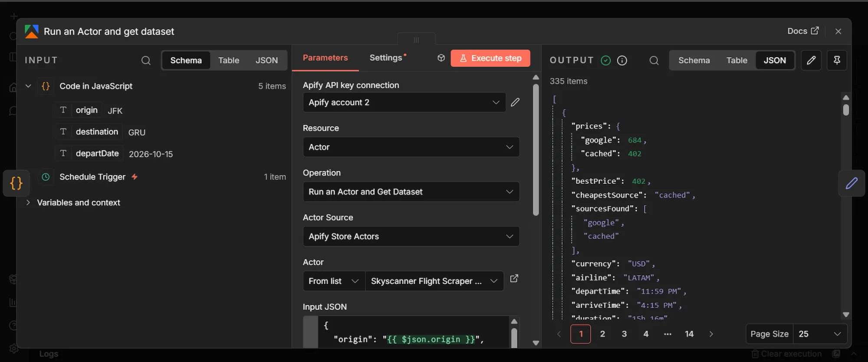The image size is (868, 362).
Task: Search the INPUT panel
Action: tap(146, 60)
